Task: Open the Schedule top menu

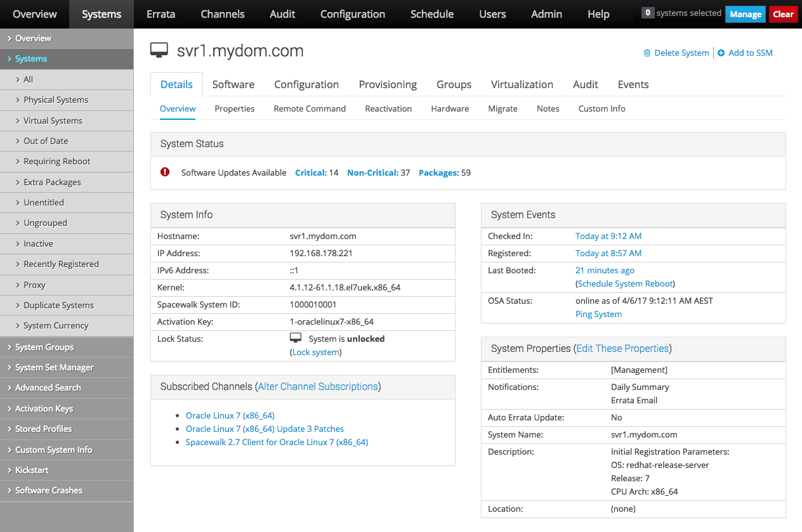Action: tap(432, 14)
